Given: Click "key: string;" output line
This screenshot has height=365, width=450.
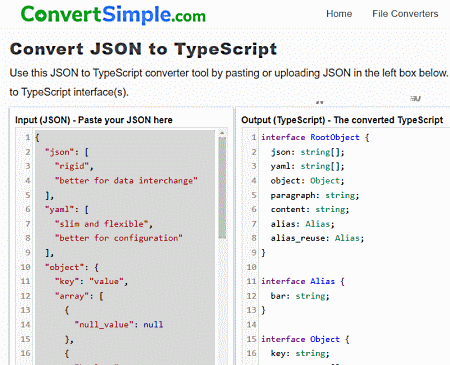Looking at the screenshot, I should tap(300, 353).
